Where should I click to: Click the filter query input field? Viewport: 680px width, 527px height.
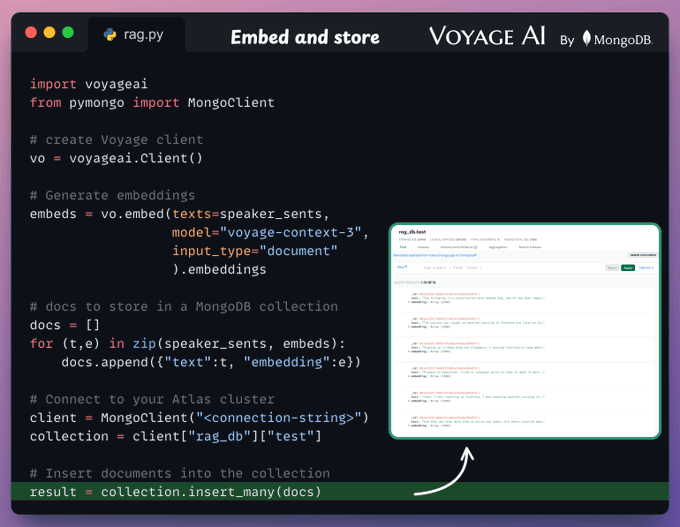point(512,268)
